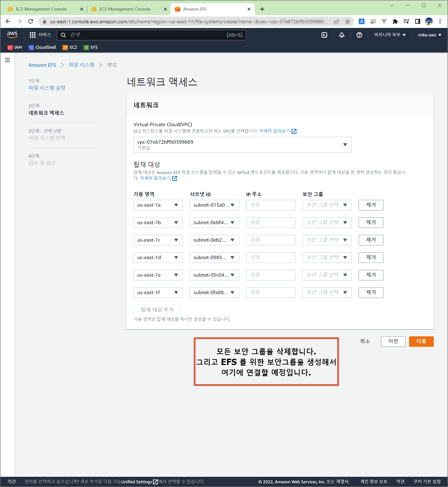Open the VPC selection dropdown
This screenshot has width=448, height=487.
[242, 145]
